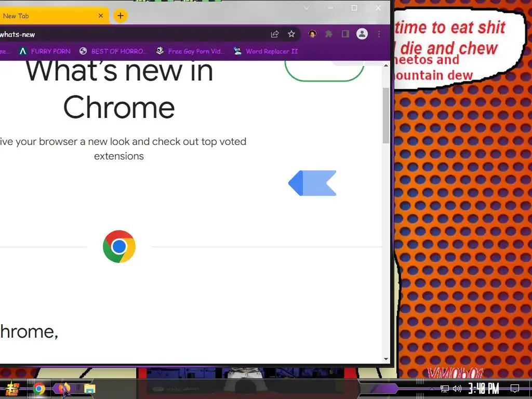The image size is (532, 399).
Task: Open the Extensions puzzle-piece menu
Action: [329, 34]
